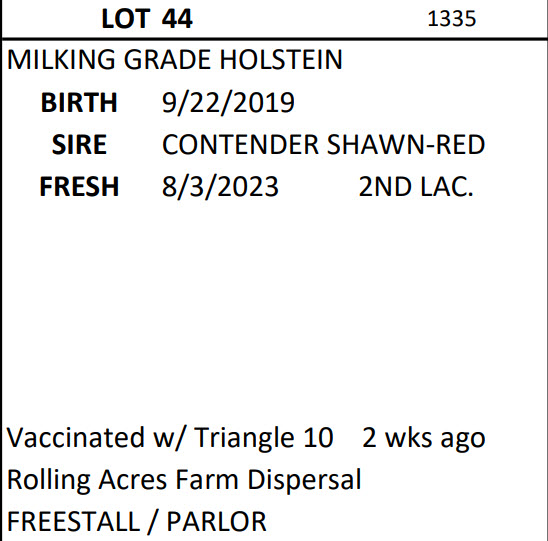Click MILKING GRADE HOLSTEIN text
This screenshot has height=541, width=548.
click(175, 60)
